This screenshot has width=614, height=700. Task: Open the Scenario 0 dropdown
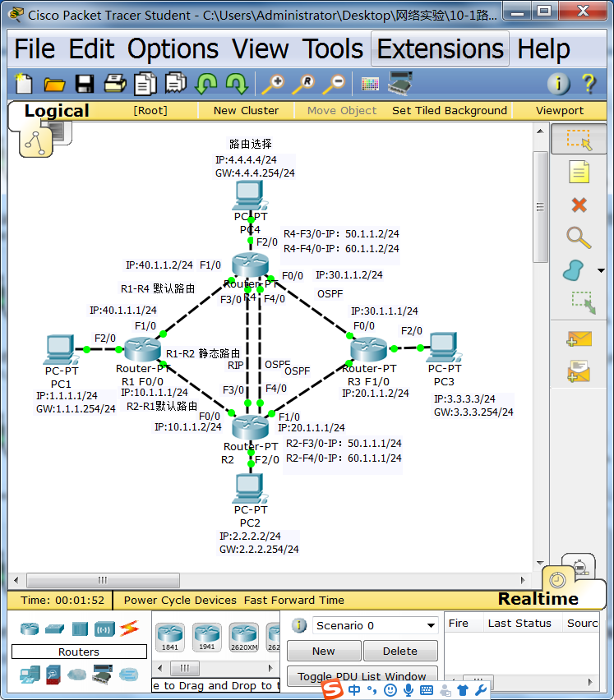point(375,625)
